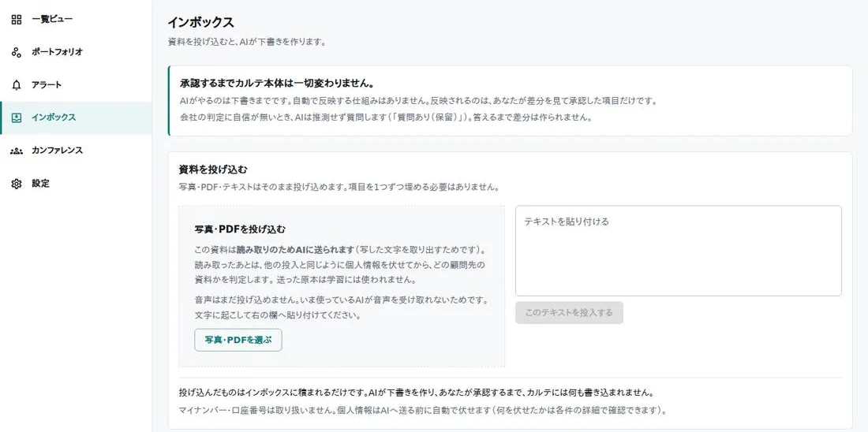Click the 一覧ビュー grid icon
Viewport: 868px width, 432px height.
click(x=17, y=20)
